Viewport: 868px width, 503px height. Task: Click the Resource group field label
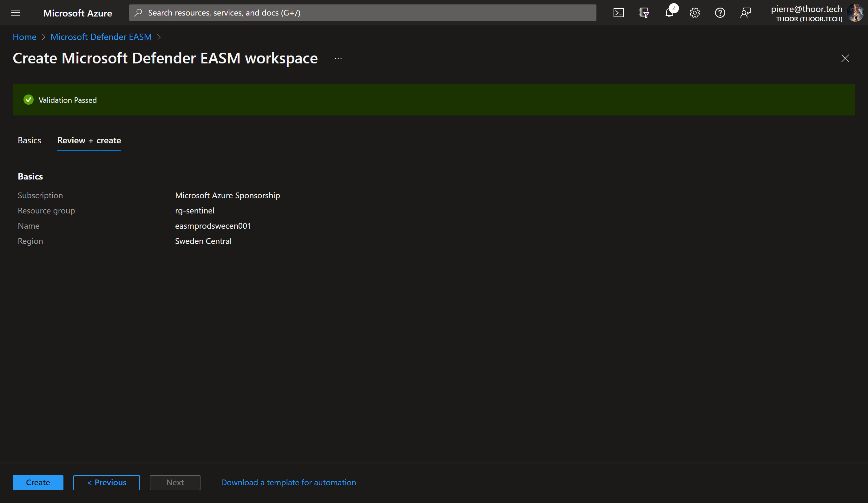(x=46, y=210)
